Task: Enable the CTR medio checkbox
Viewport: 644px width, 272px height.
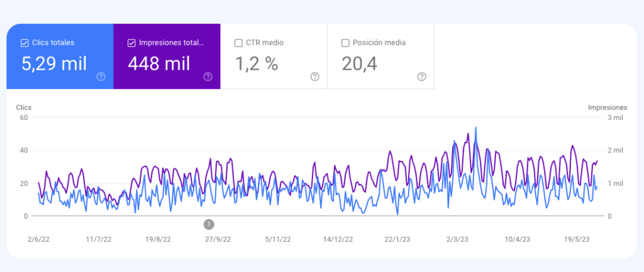Action: [238, 43]
